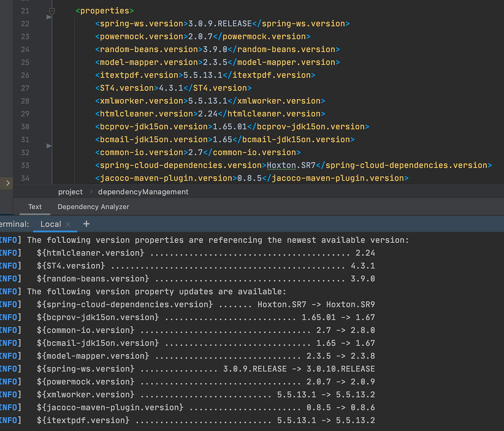Viewport: 504px width, 431px height.
Task: Expand the collapsed-code triangle beside line 22
Action: pos(49,17)
